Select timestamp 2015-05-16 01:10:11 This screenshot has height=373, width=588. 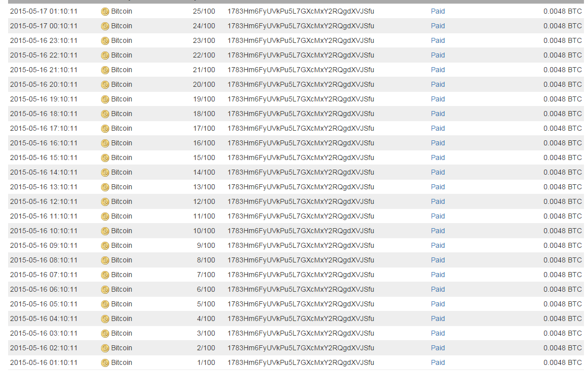pyautogui.click(x=44, y=362)
